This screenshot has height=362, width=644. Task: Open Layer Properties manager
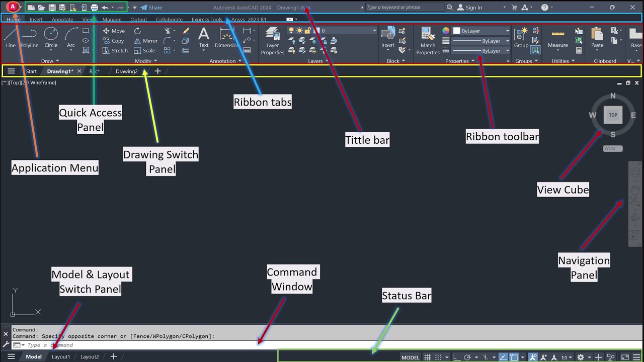click(x=272, y=41)
